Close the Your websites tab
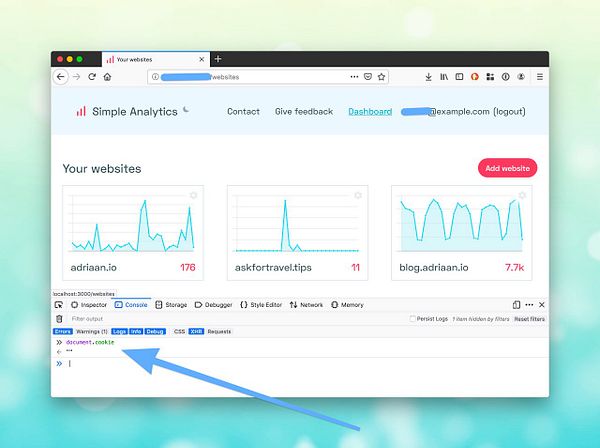Screen dimensions: 600x448 coord(202,59)
